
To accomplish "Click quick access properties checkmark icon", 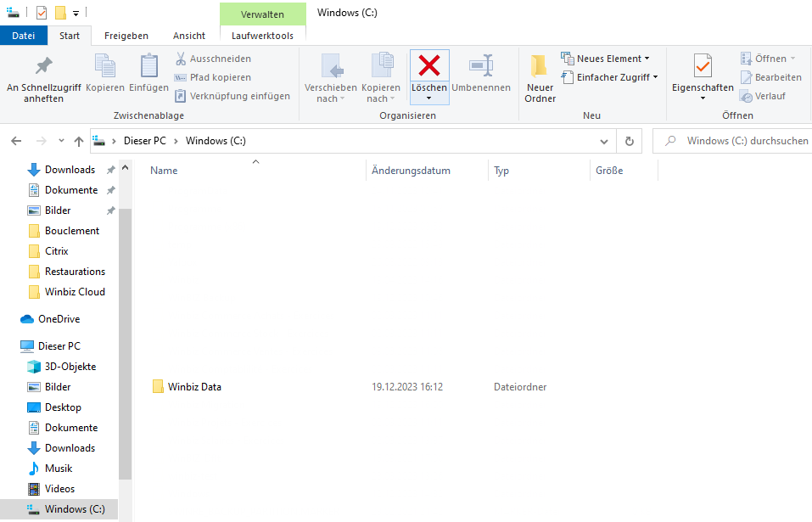I will click(42, 13).
